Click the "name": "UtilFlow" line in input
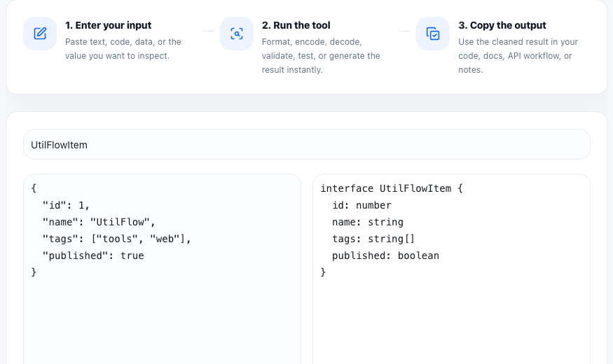The width and height of the screenshot is (613, 364). coord(99,222)
